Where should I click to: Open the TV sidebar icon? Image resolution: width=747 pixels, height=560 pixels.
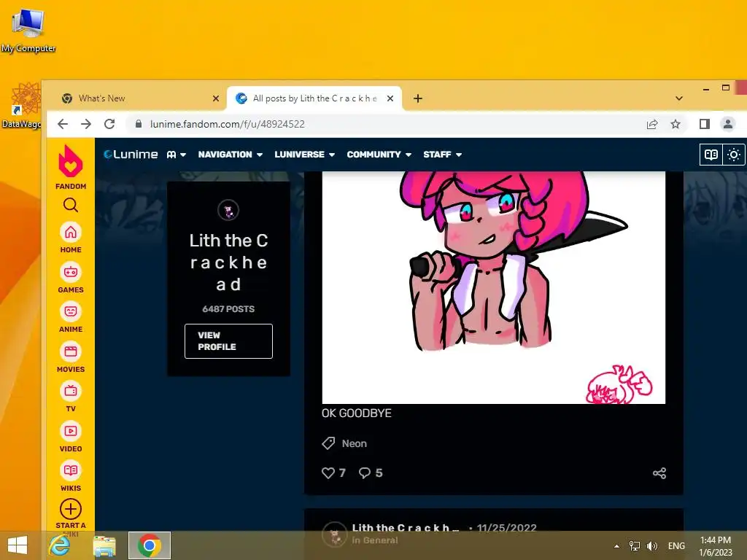(71, 392)
